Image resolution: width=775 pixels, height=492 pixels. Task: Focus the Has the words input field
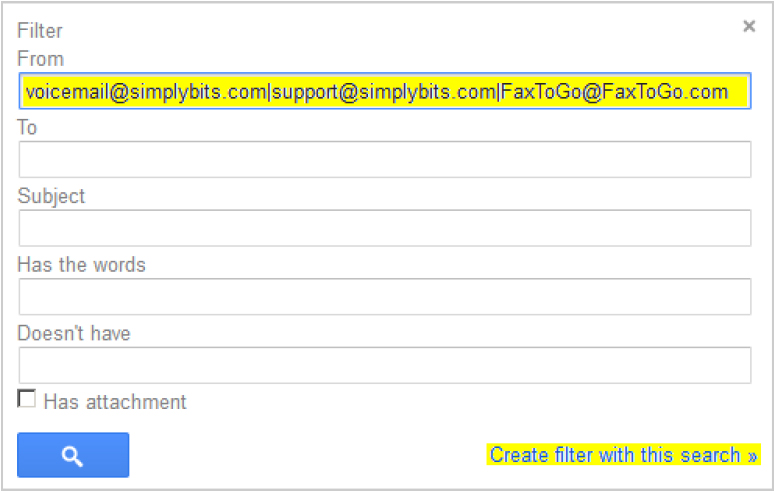click(385, 297)
